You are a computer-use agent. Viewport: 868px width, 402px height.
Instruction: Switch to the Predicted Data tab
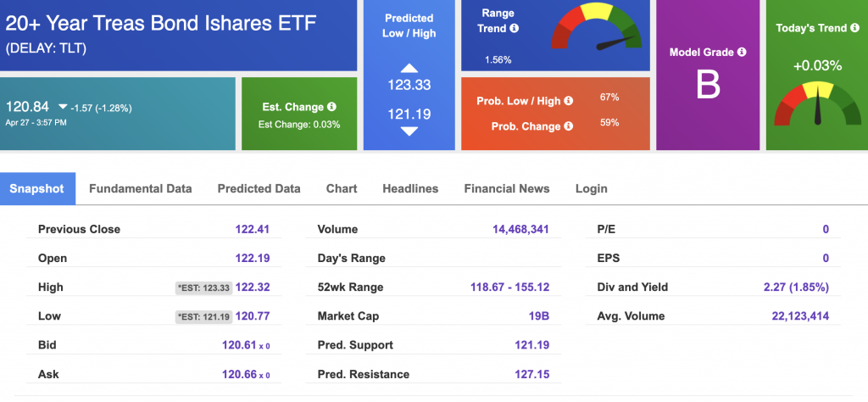pos(259,189)
